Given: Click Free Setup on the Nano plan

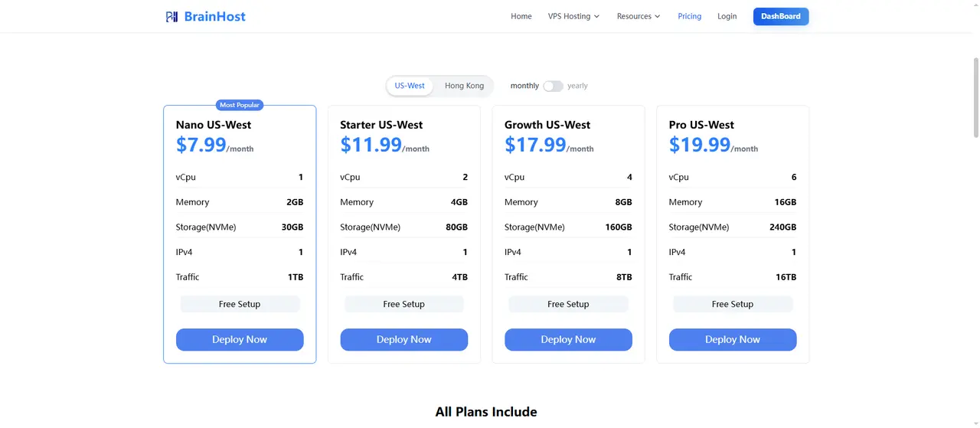Looking at the screenshot, I should [x=240, y=304].
